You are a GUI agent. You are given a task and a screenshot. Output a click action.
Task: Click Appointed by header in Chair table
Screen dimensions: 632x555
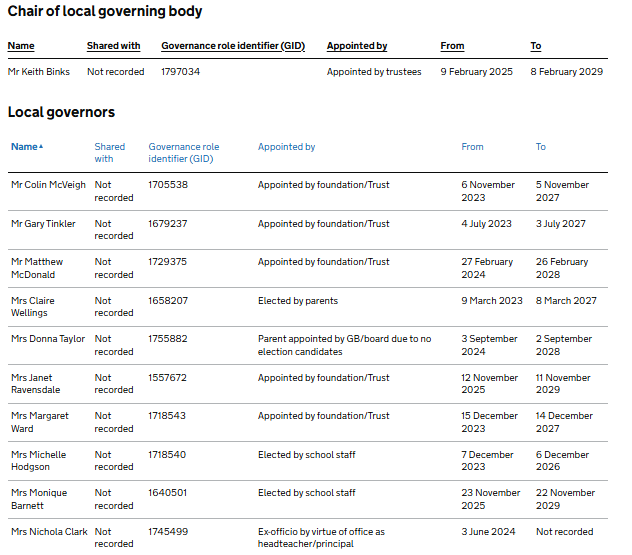(x=357, y=46)
